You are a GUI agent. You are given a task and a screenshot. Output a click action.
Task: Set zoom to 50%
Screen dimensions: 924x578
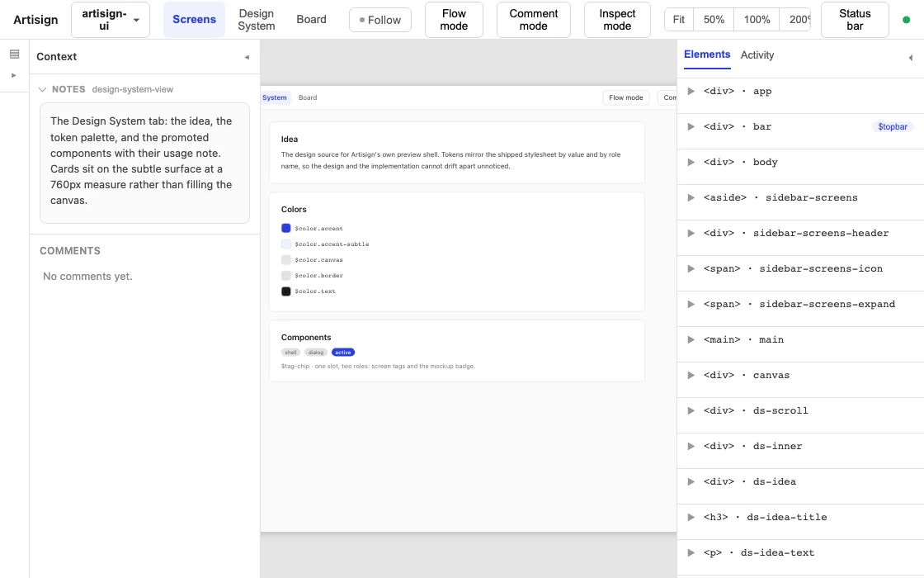[714, 20]
